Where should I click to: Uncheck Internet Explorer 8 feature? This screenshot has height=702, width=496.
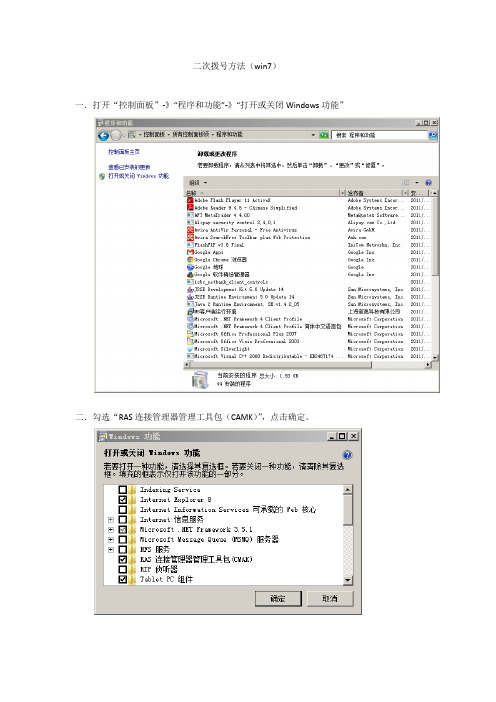123,500
